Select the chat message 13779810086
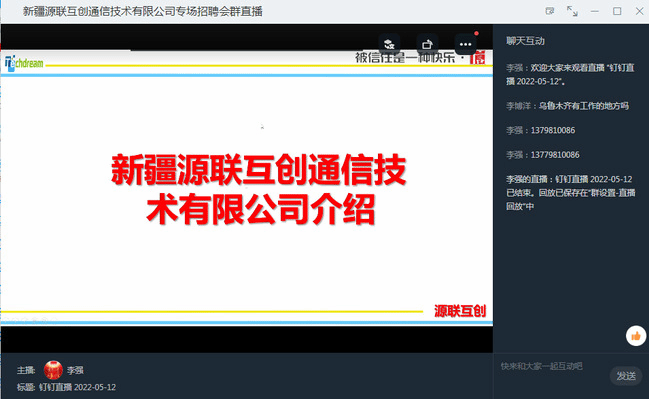 pyautogui.click(x=543, y=155)
